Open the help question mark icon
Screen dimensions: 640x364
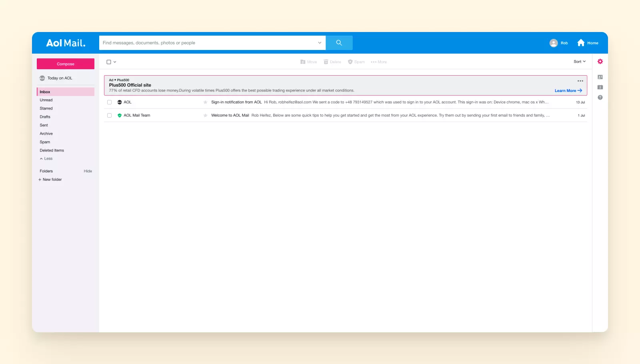600,98
